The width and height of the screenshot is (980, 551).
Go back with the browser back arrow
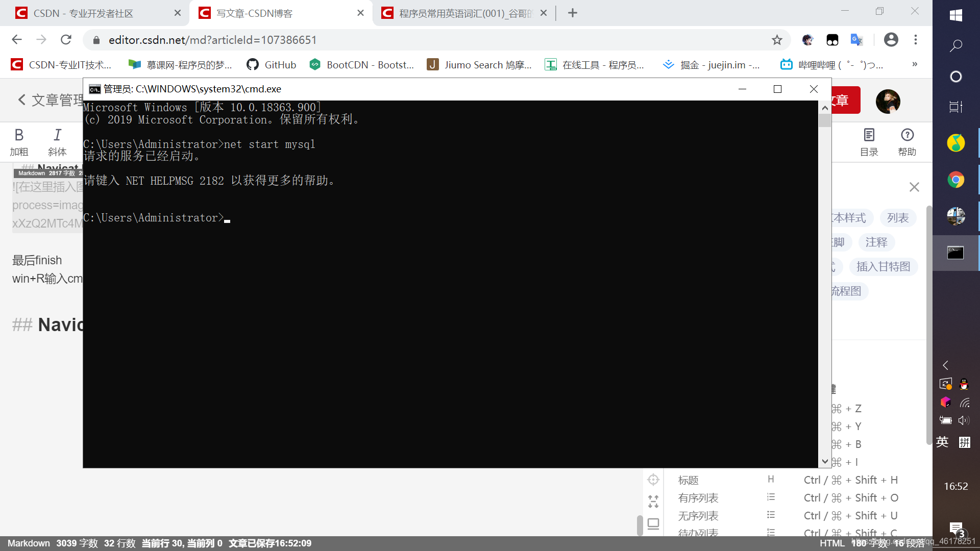[17, 40]
